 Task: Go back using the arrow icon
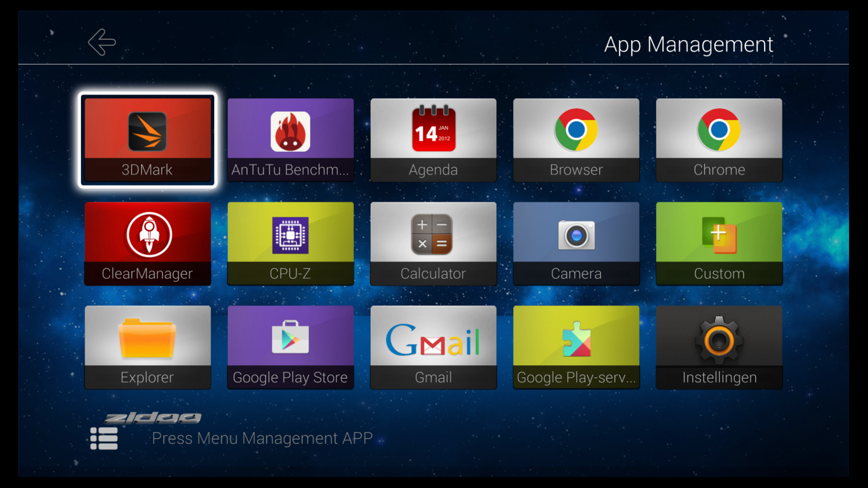[x=102, y=42]
